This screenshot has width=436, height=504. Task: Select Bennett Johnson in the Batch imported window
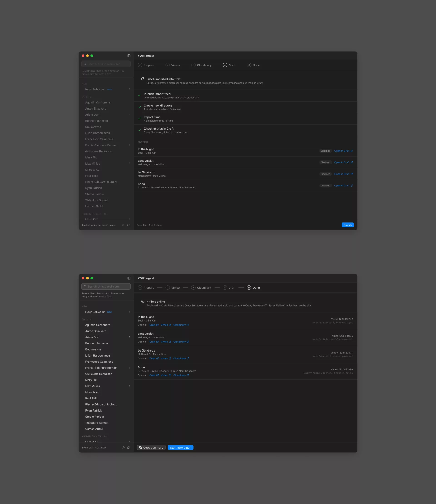[106, 121]
